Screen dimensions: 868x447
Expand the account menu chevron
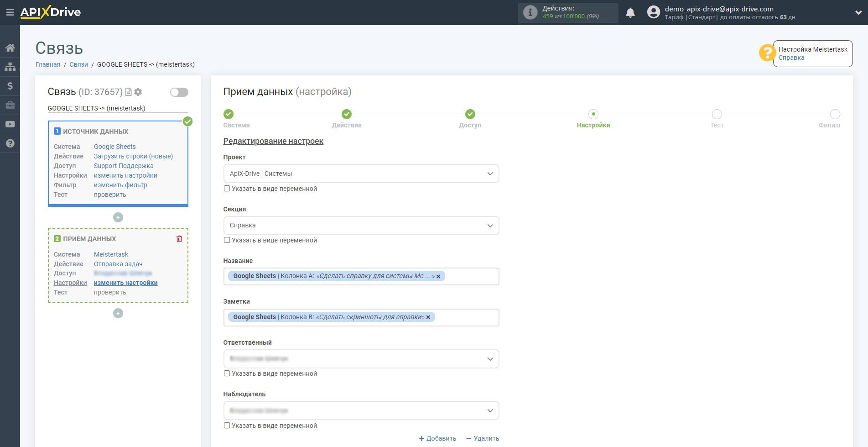(858, 13)
